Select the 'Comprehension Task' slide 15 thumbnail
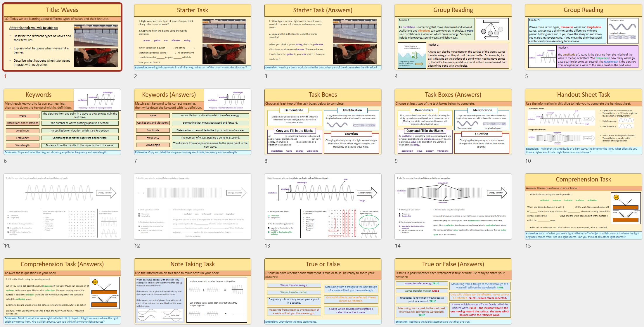The width and height of the screenshot is (644, 327). 584,207
